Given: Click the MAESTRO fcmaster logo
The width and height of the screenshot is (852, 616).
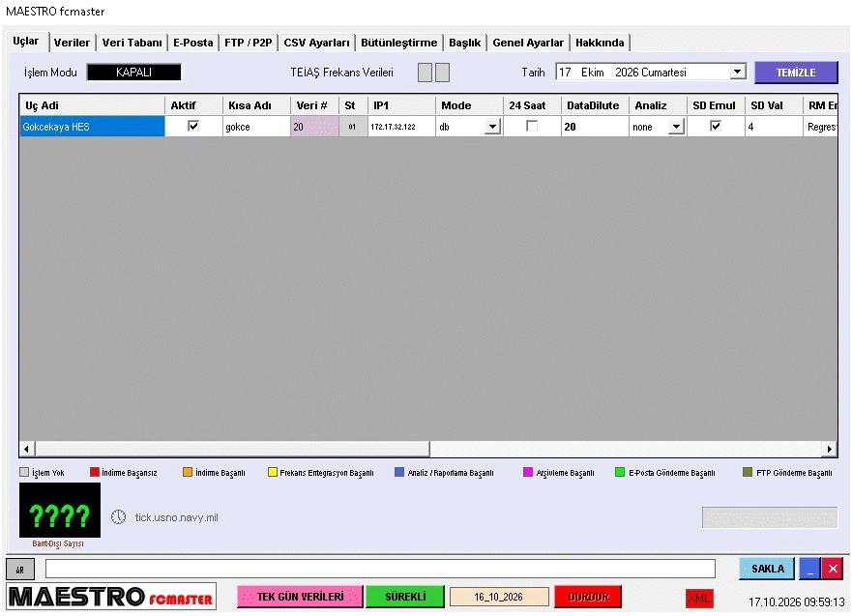Looking at the screenshot, I should pos(111,597).
